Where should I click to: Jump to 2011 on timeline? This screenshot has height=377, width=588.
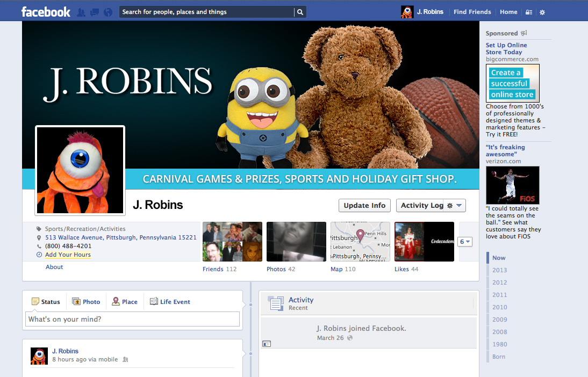(x=499, y=295)
